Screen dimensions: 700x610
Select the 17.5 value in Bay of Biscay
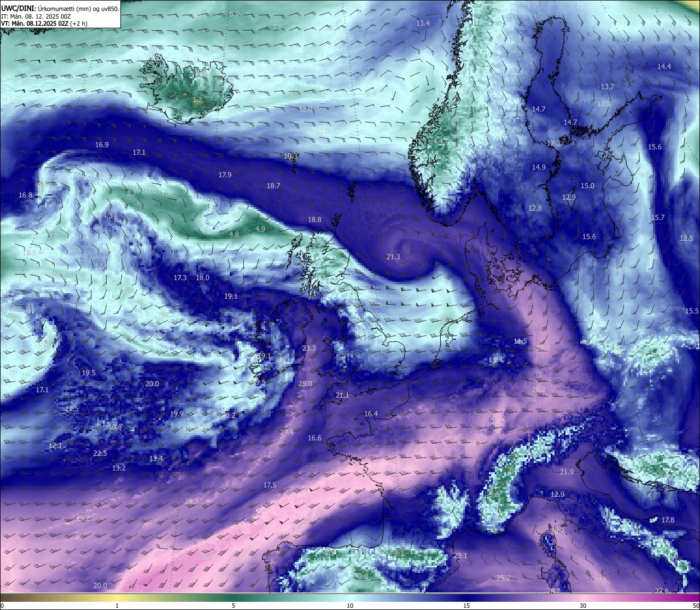point(270,485)
